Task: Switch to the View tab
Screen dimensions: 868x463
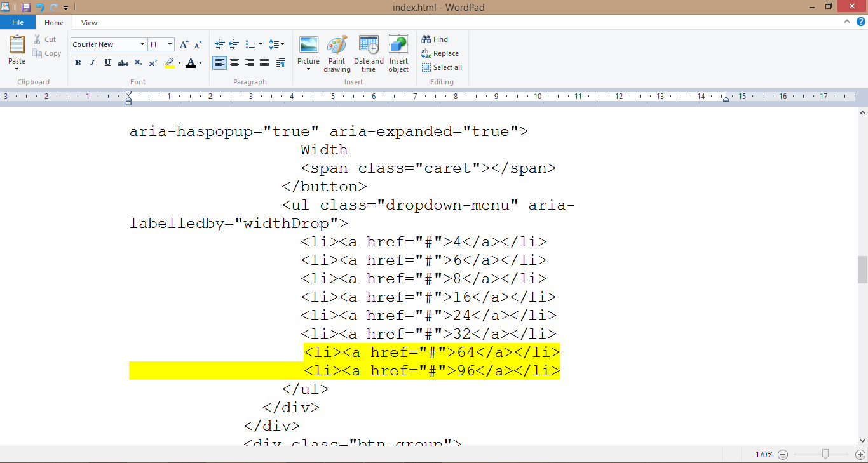Action: [x=89, y=22]
